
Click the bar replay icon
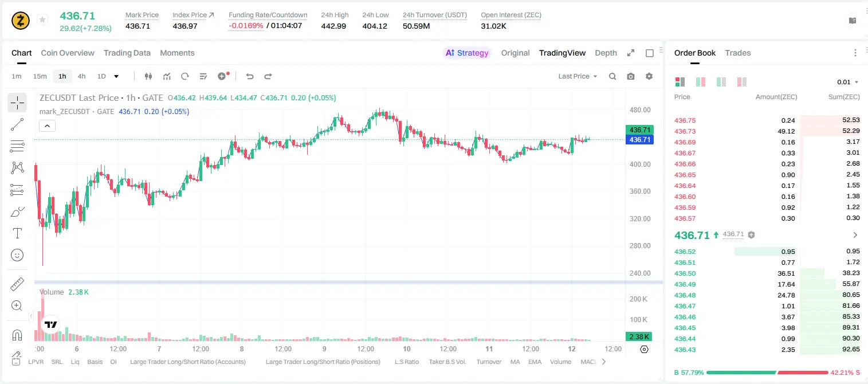pos(185,76)
